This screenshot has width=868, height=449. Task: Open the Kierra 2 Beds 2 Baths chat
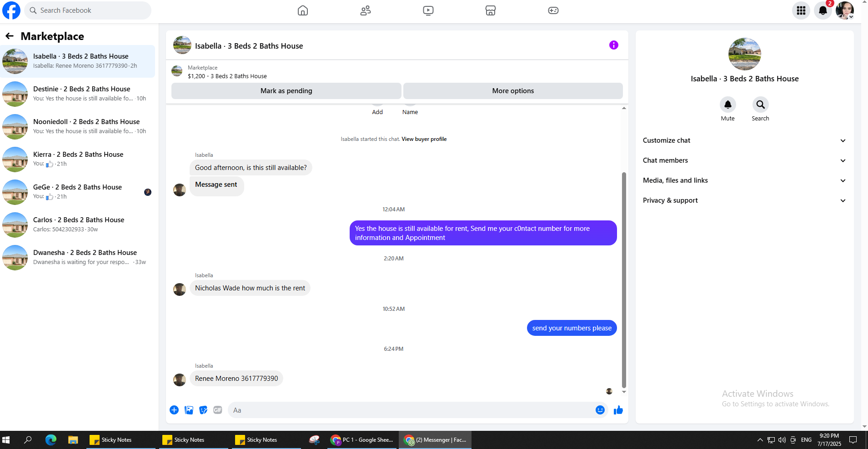click(x=78, y=160)
